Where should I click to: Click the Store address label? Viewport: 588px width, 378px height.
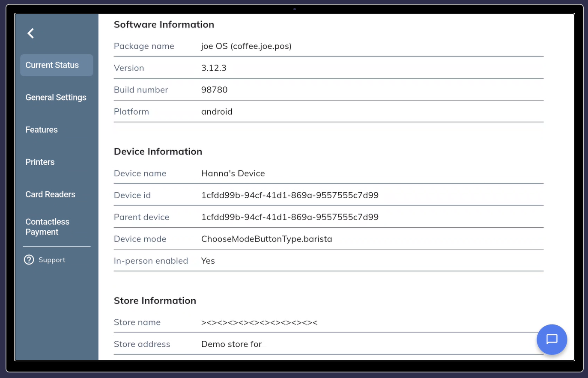tap(142, 344)
